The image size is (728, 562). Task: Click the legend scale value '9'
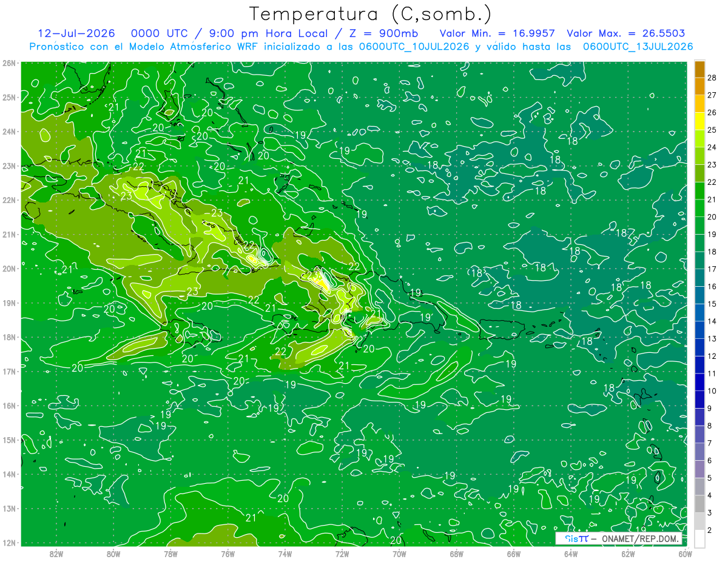pos(710,408)
